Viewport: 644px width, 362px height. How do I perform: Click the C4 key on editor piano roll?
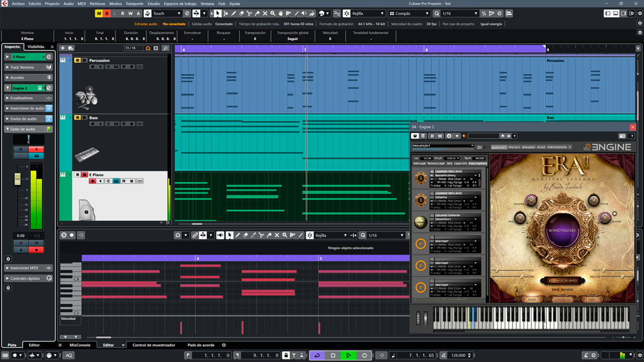click(x=70, y=279)
